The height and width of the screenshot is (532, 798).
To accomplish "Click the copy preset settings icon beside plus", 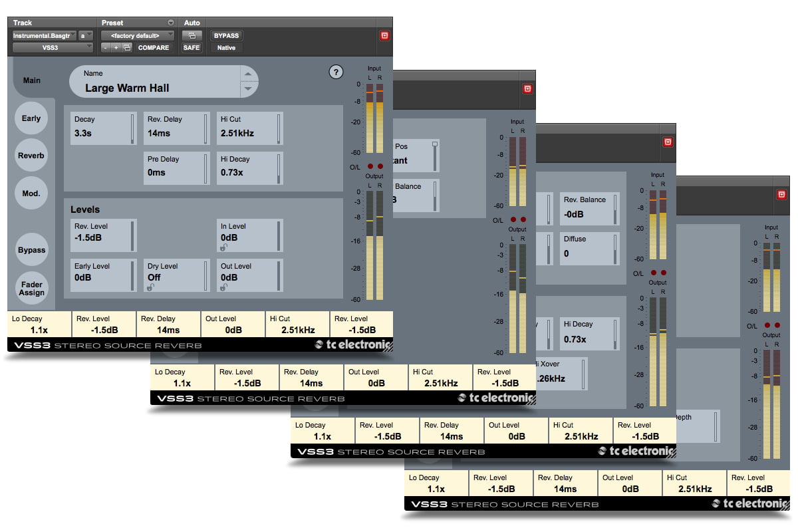I will [x=127, y=48].
